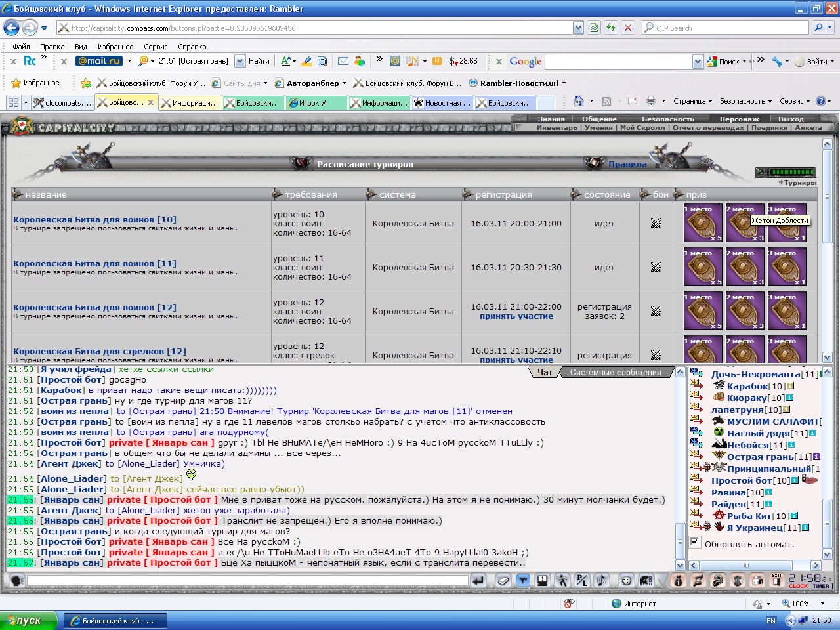Click the send message arrow icon
The height and width of the screenshot is (630, 840).
click(478, 580)
